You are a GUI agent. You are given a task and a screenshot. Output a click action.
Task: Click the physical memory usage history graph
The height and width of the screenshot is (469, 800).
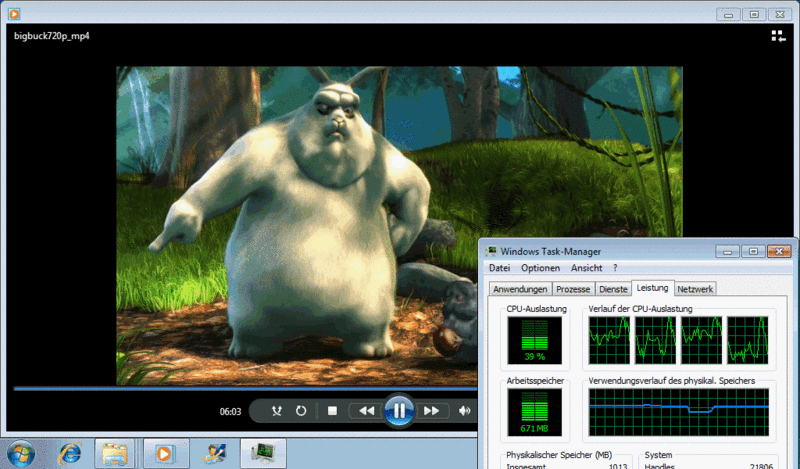pos(679,412)
